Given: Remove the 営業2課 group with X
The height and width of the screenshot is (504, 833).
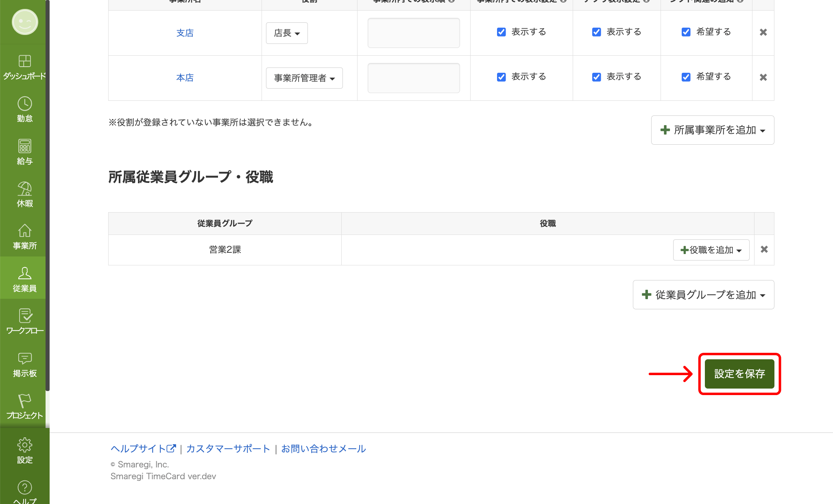Looking at the screenshot, I should coord(764,250).
